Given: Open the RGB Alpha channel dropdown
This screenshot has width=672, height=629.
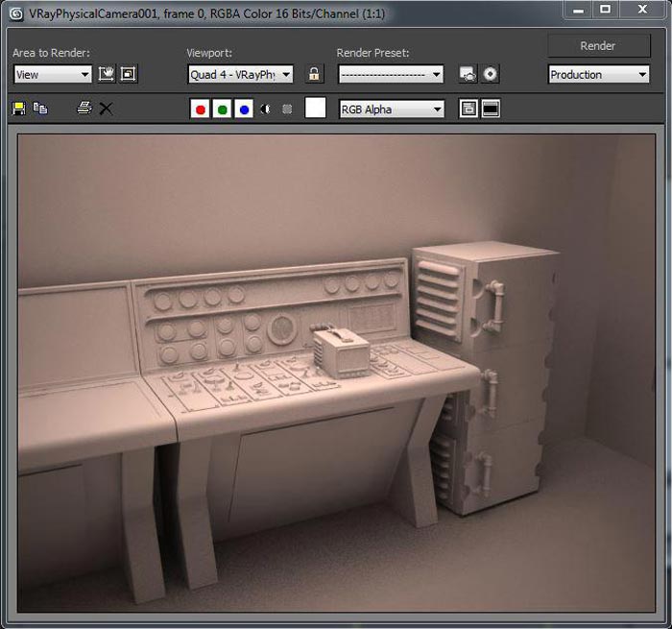Looking at the screenshot, I should point(392,109).
